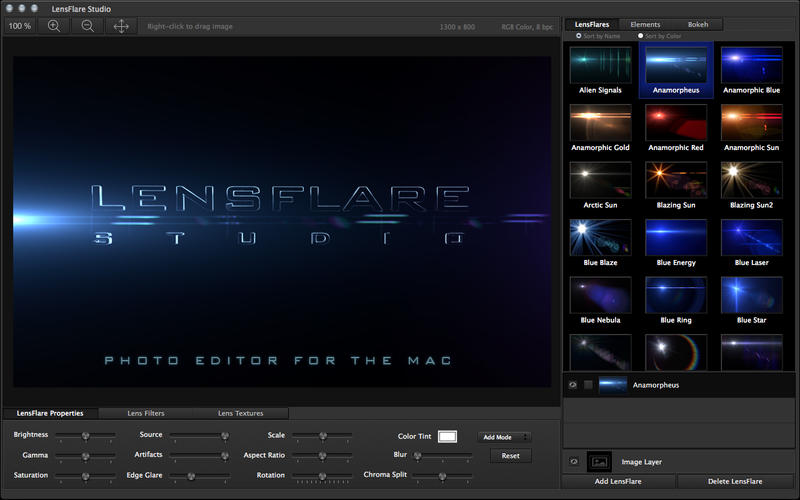The height and width of the screenshot is (500, 800).
Task: Click the zoom out magnifier icon
Action: pyautogui.click(x=87, y=25)
